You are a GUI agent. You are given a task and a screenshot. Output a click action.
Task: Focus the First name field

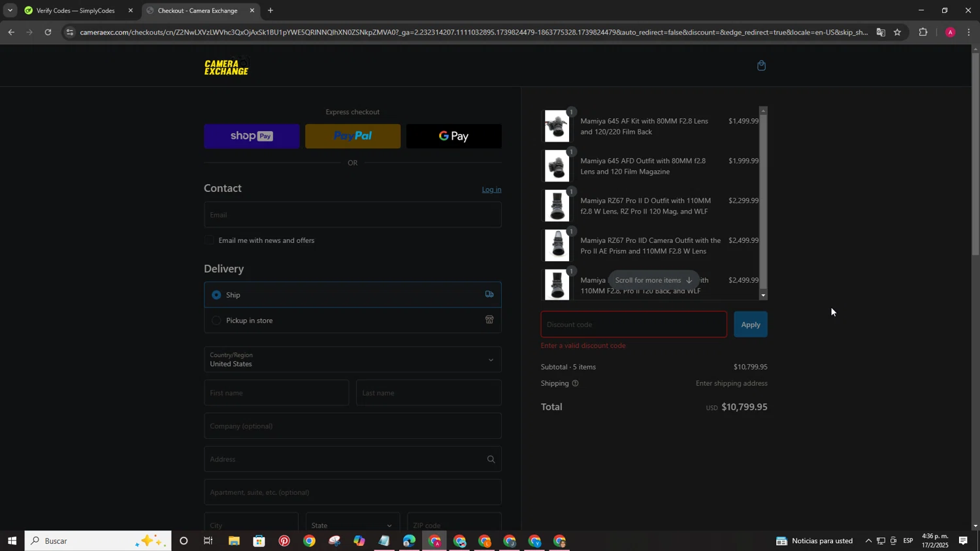coord(276,393)
